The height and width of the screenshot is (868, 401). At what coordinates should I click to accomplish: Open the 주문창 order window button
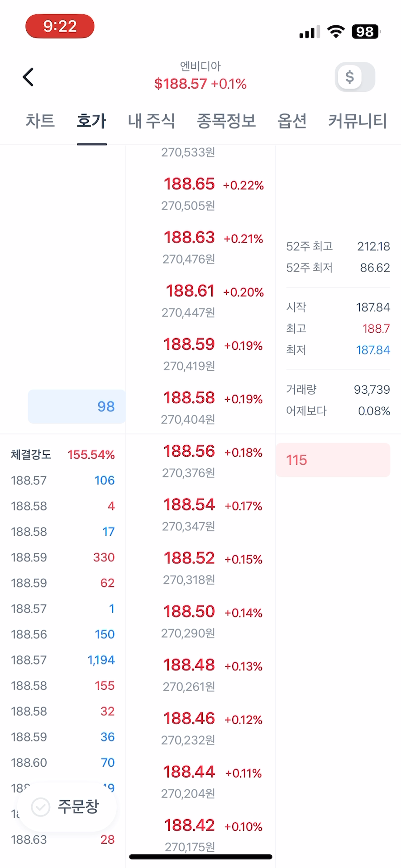pos(67,806)
